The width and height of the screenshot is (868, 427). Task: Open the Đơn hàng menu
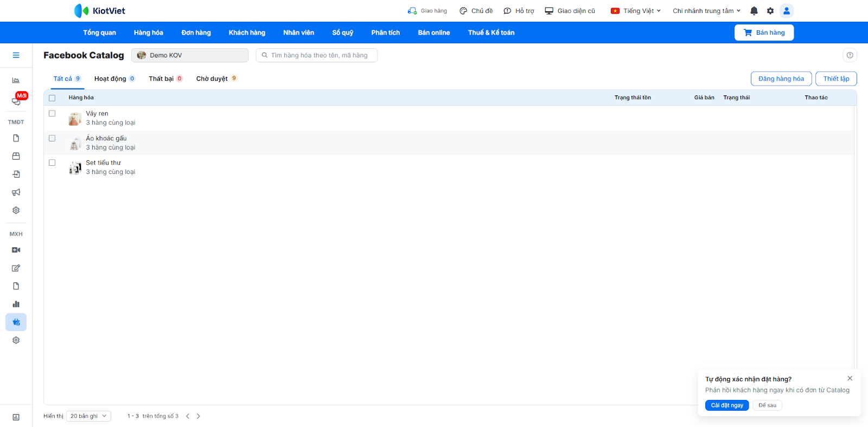click(196, 33)
